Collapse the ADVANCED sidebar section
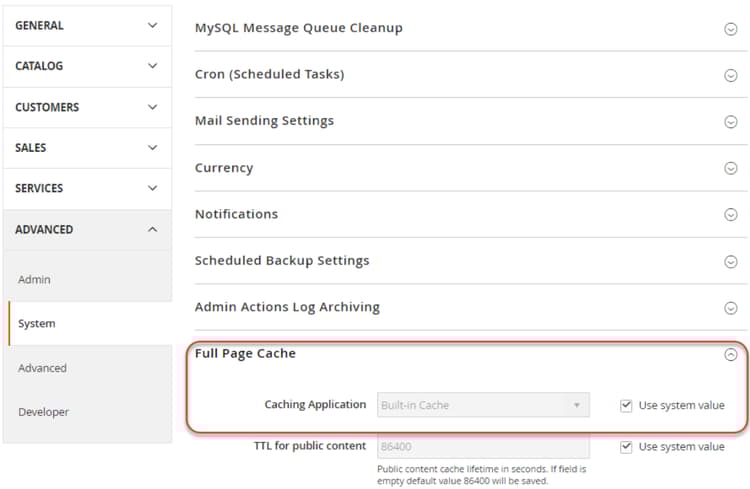Viewport: 750px width, 489px height. (x=87, y=230)
